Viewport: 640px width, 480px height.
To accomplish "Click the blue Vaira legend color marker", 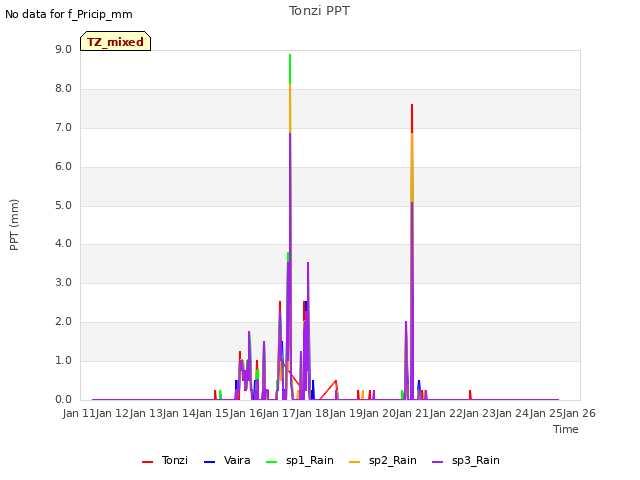I will click(x=209, y=462).
